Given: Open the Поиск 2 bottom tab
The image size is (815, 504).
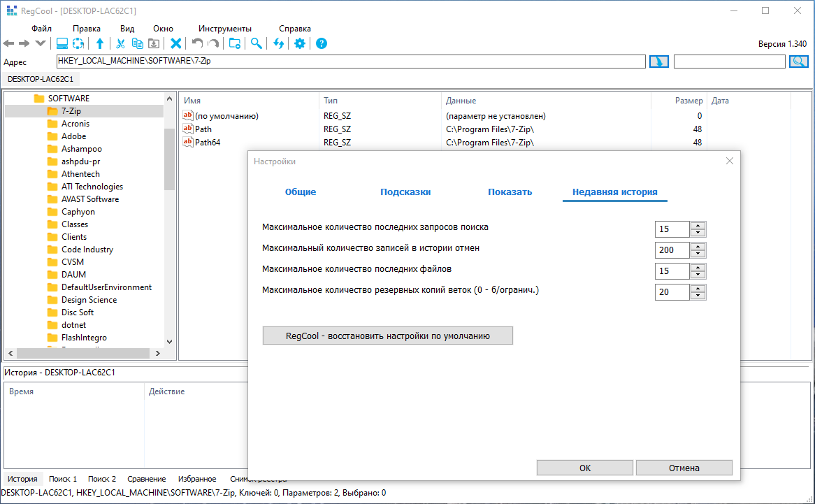Looking at the screenshot, I should [102, 479].
